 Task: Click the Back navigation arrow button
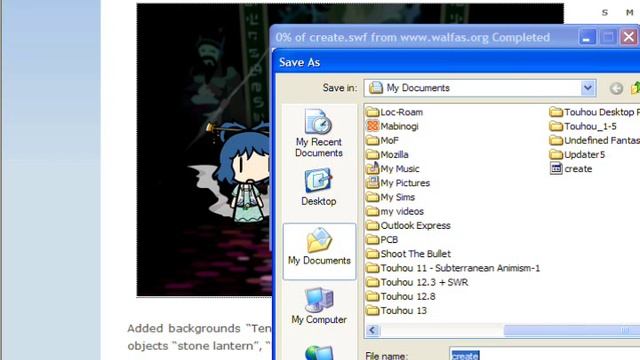click(616, 88)
